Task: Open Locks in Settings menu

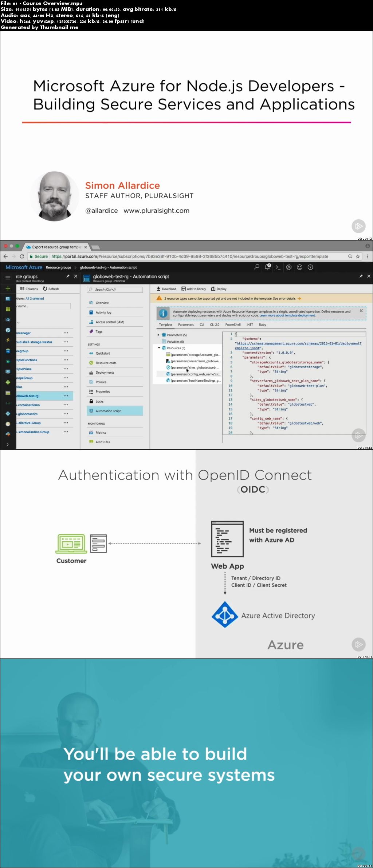Action: (x=115, y=401)
